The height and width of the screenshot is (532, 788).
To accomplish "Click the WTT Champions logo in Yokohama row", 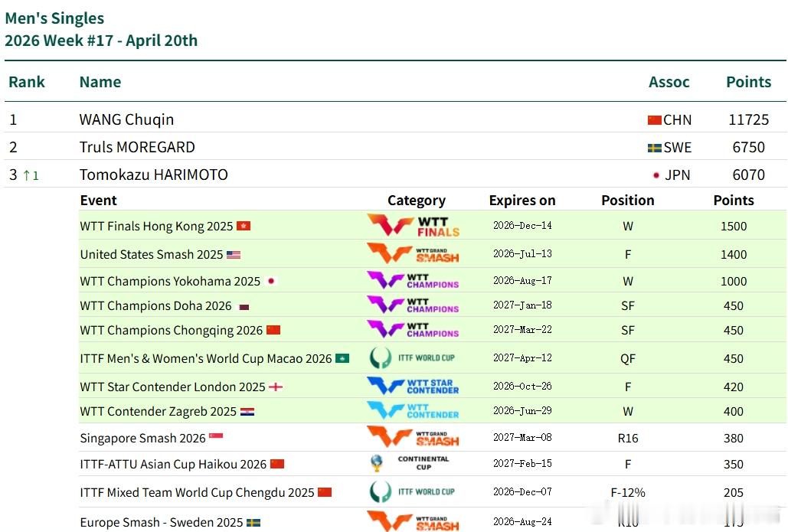I will pos(413,280).
